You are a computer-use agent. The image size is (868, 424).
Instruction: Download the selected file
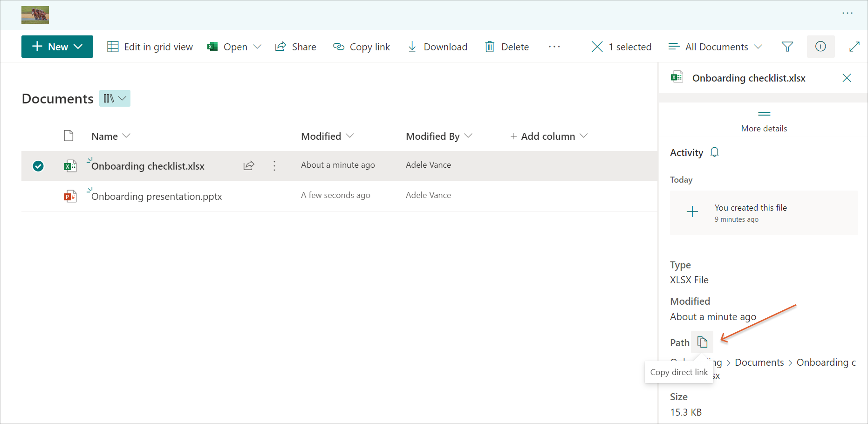[437, 47]
